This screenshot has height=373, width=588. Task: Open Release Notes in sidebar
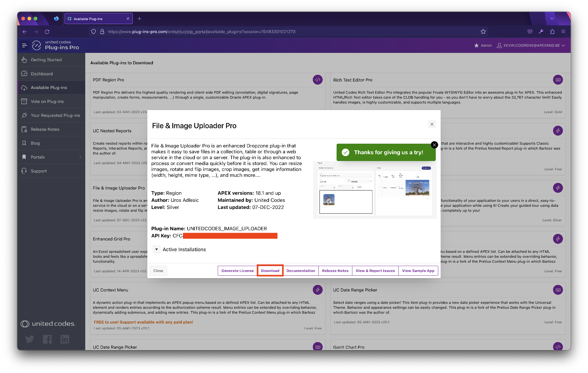pos(51,129)
